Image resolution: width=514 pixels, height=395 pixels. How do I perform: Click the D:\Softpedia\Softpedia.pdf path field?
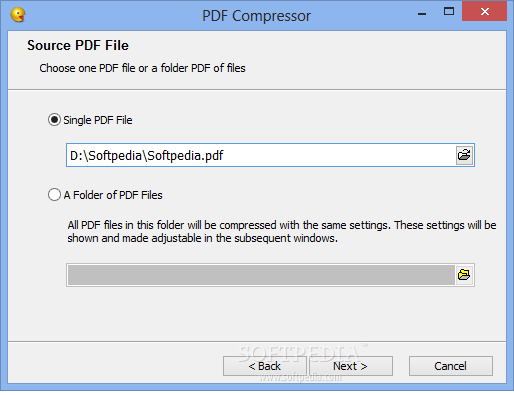click(x=261, y=155)
